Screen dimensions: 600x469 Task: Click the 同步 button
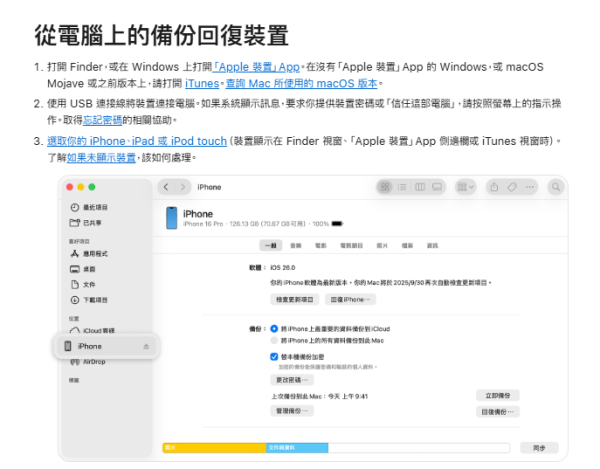(x=540, y=448)
